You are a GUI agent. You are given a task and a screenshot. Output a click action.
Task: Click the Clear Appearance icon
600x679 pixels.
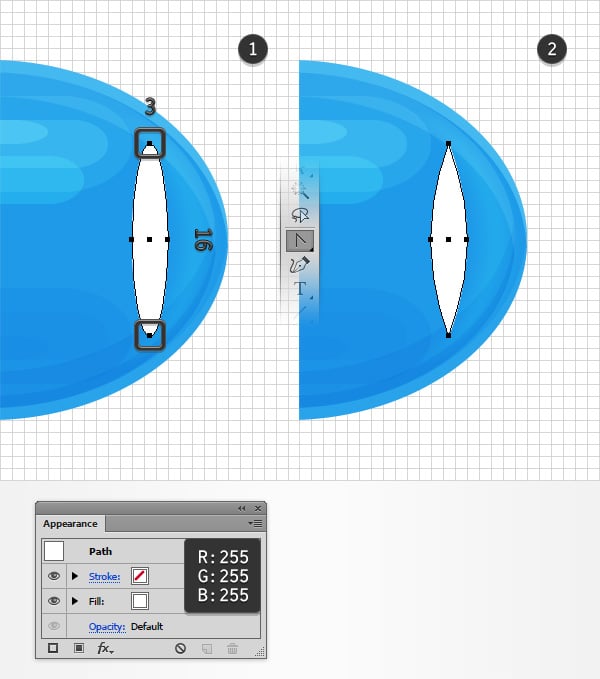point(181,648)
